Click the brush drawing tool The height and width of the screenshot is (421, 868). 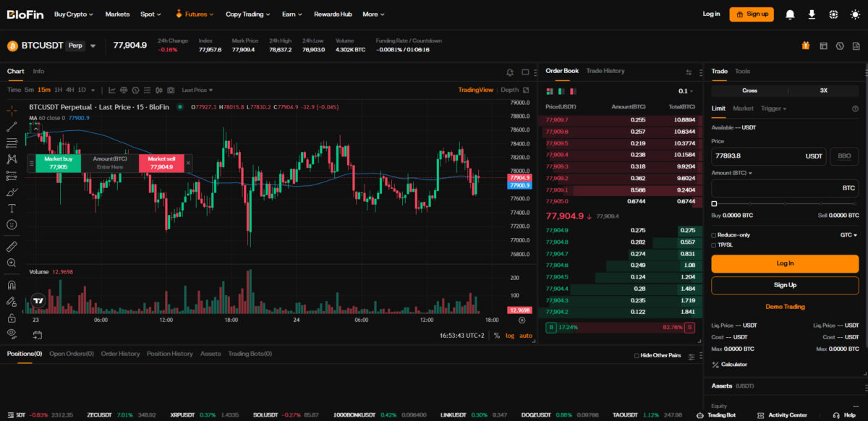point(12,192)
